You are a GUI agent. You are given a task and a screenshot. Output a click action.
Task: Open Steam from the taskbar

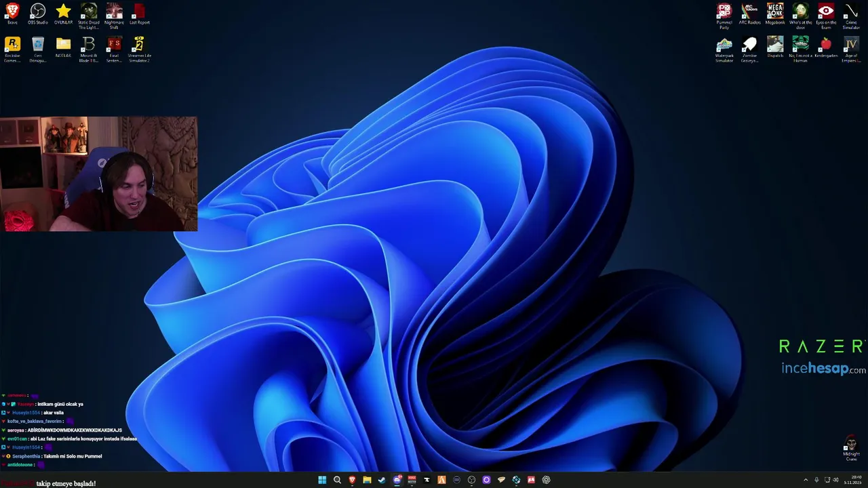(382, 480)
